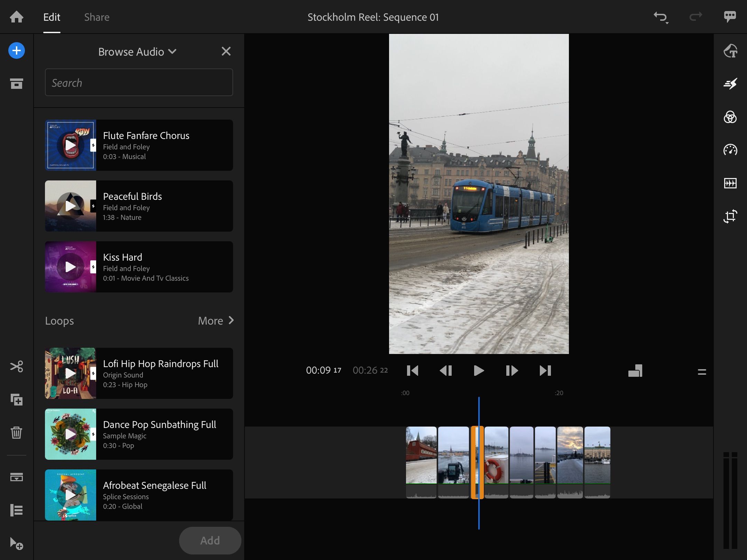Open the titles icon in right sidebar
Image resolution: width=747 pixels, height=560 pixels.
730,51
